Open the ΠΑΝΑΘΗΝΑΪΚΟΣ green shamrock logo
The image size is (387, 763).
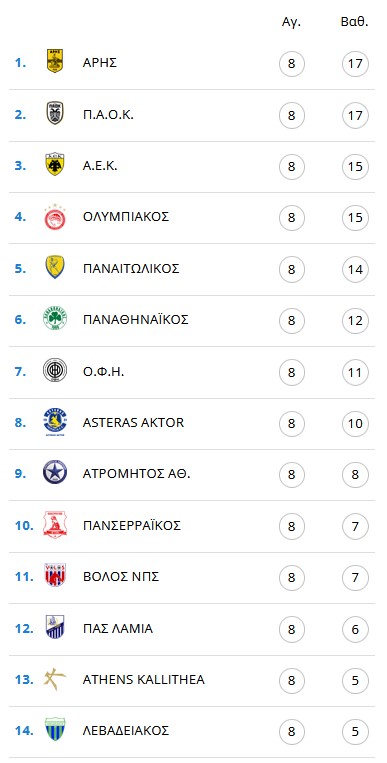coord(55,319)
